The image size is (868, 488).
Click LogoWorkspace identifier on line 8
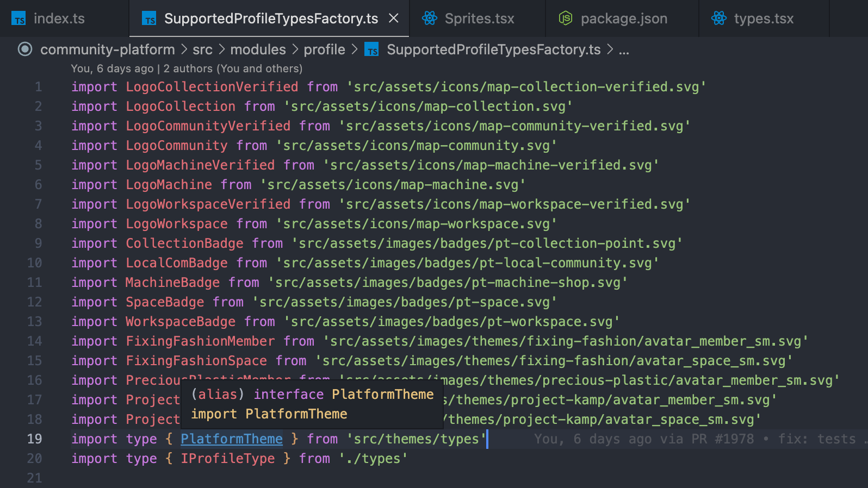click(177, 223)
